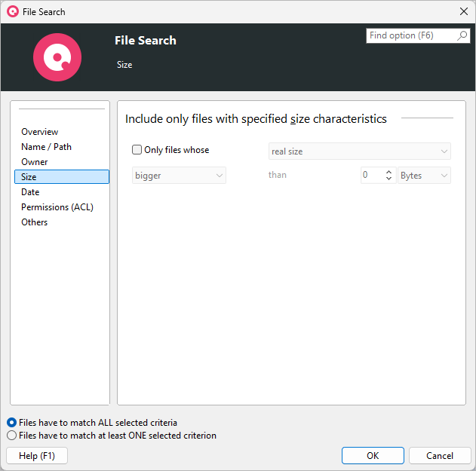Click the Cancel button
This screenshot has height=471, width=476.
click(440, 456)
